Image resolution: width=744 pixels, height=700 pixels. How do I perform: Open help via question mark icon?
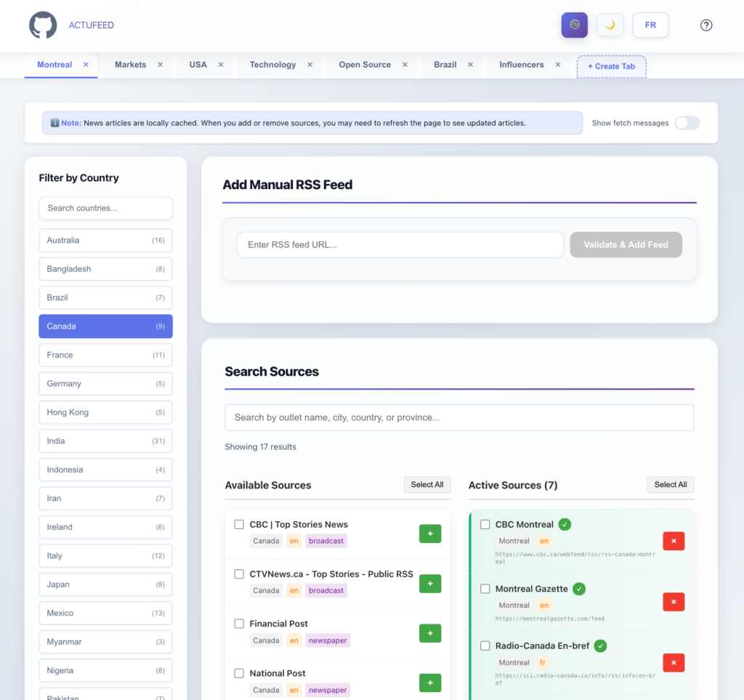[x=706, y=25]
